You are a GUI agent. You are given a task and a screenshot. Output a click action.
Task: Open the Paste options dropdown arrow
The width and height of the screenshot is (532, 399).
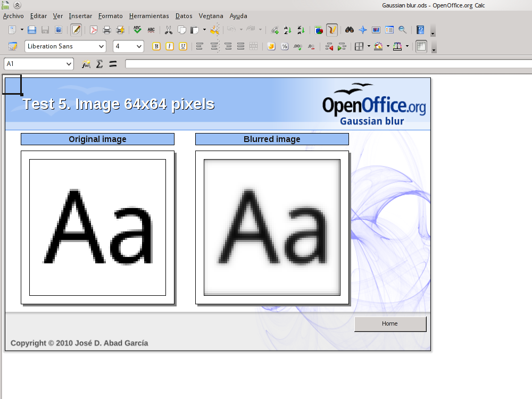pyautogui.click(x=204, y=30)
